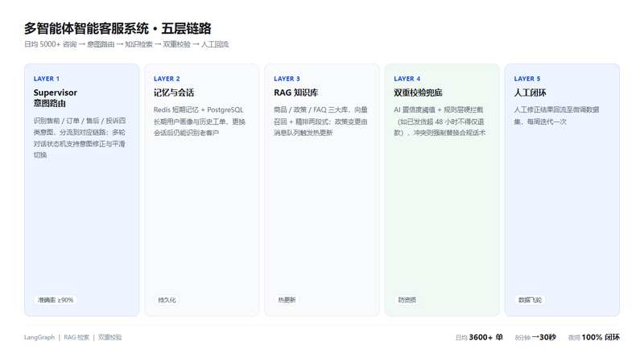644x362 pixels.
Task: Click the LangGraph footer label
Action: (39, 337)
